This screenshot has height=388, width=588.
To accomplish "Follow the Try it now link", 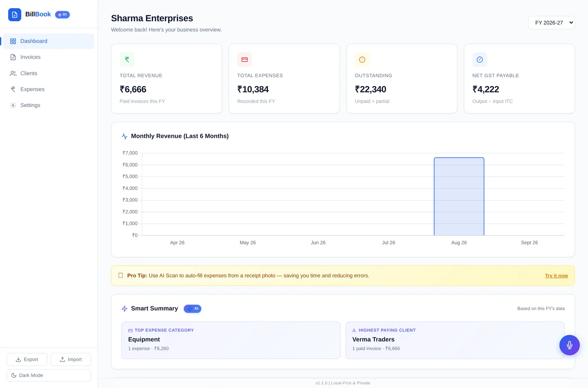I will click(x=556, y=276).
